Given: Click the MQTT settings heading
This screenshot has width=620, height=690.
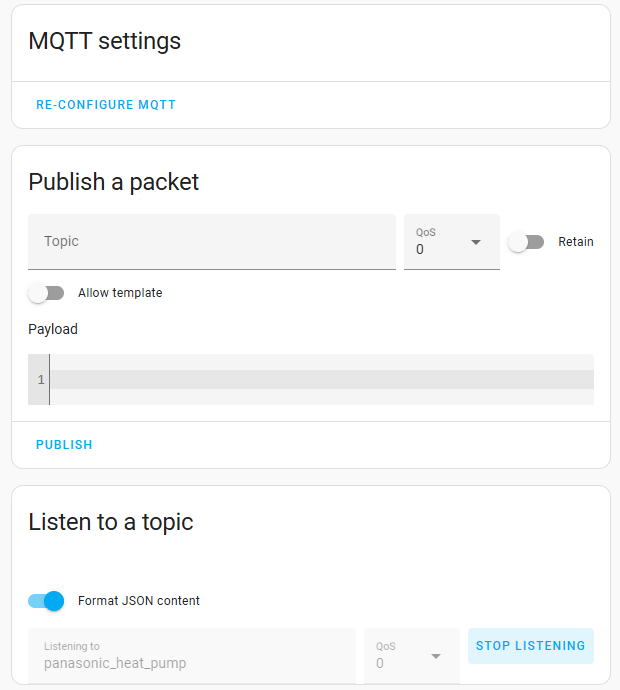Looking at the screenshot, I should [105, 41].
